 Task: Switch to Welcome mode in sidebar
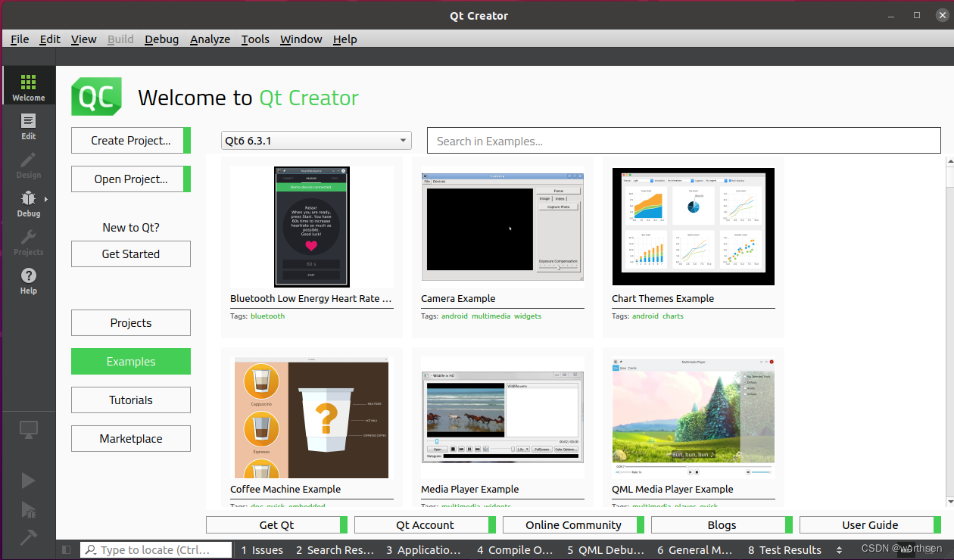coord(28,86)
